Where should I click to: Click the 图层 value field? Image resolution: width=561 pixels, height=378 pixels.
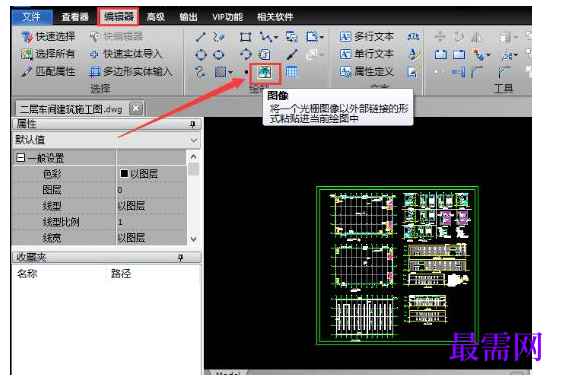(x=151, y=190)
